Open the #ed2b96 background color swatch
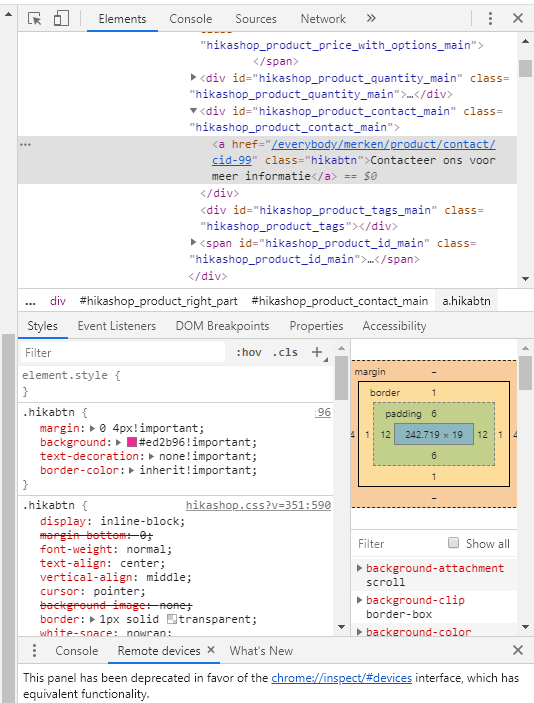 pyautogui.click(x=132, y=443)
